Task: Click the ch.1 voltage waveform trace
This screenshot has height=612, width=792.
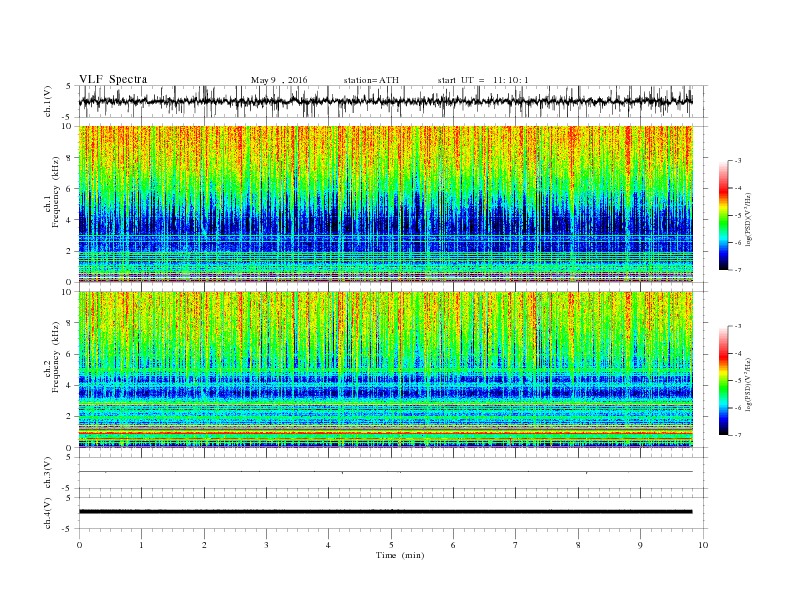Action: click(x=385, y=101)
